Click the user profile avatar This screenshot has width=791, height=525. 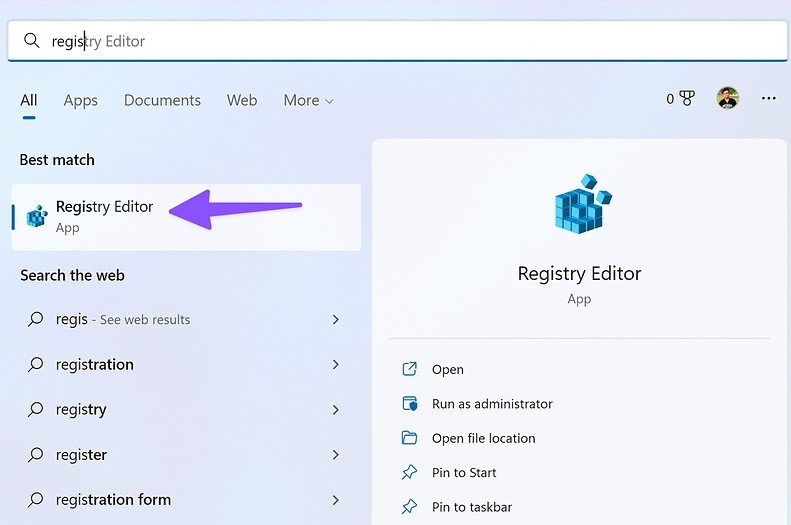coord(727,98)
